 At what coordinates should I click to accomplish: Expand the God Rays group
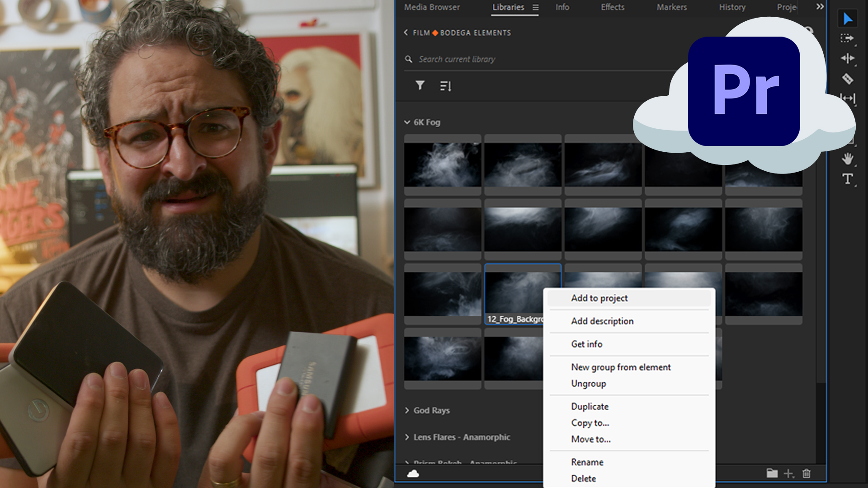click(x=407, y=410)
